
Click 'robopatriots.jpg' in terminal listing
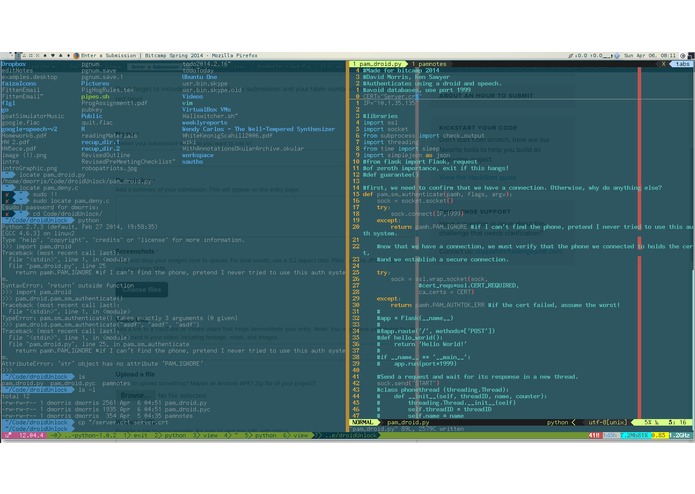click(x=109, y=168)
